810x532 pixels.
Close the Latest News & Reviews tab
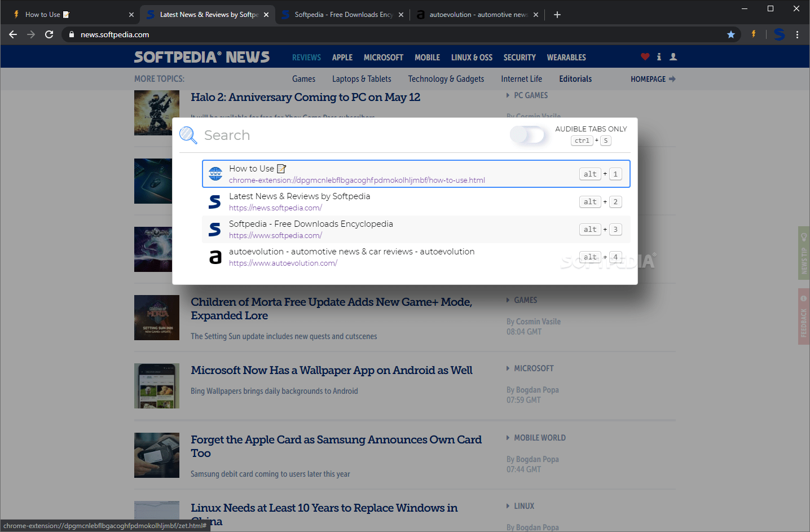(x=266, y=15)
